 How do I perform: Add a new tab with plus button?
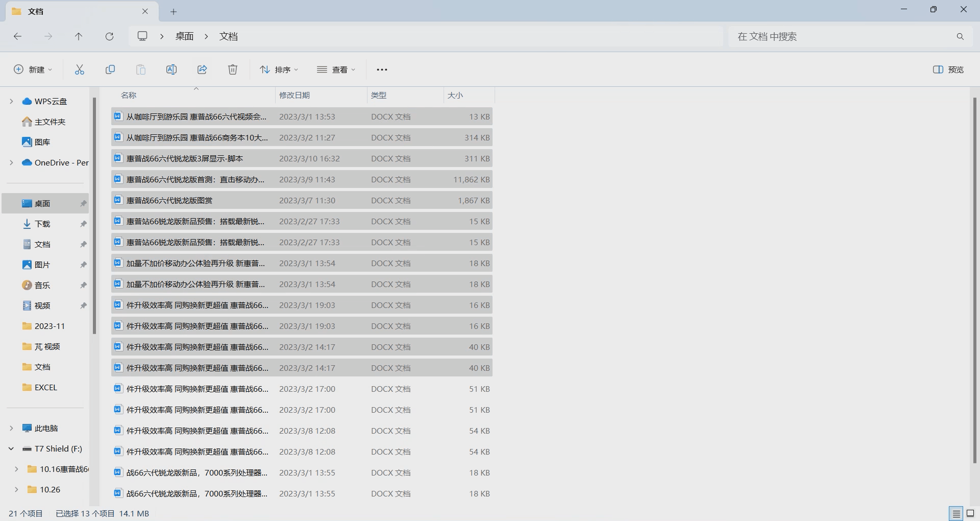coord(174,11)
